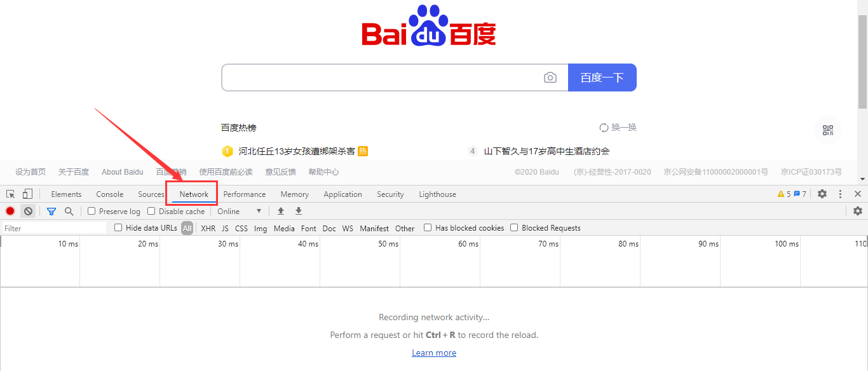Open the Learn more link
This screenshot has height=371, width=868.
pyautogui.click(x=434, y=353)
